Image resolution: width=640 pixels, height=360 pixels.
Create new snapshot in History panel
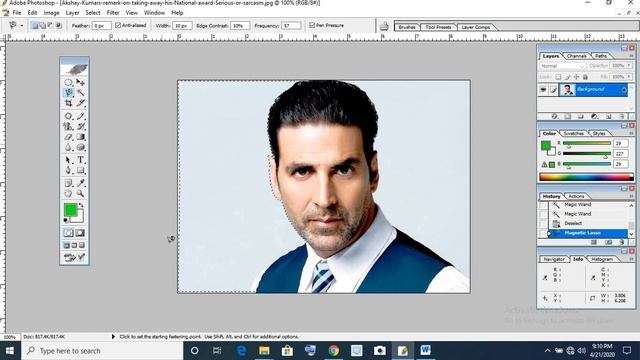[x=609, y=242]
